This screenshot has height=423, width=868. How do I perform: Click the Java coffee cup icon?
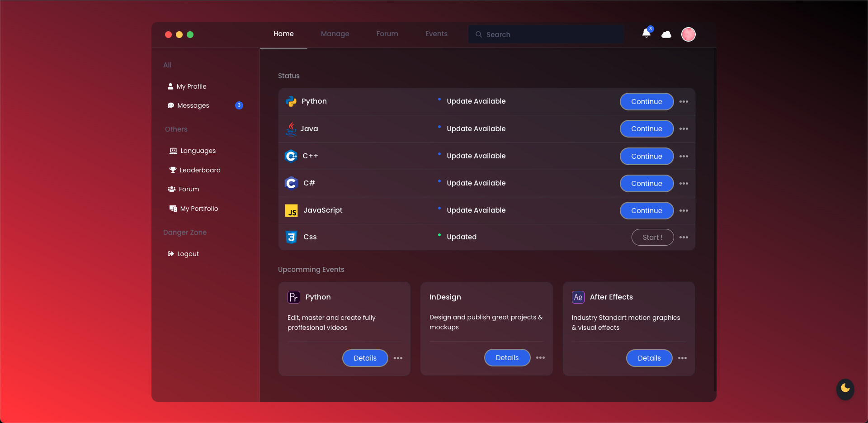[291, 129]
